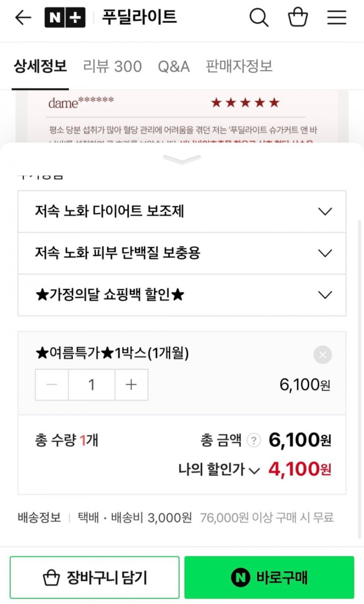Remove the 여름특가 1박스 selected option

click(x=323, y=355)
